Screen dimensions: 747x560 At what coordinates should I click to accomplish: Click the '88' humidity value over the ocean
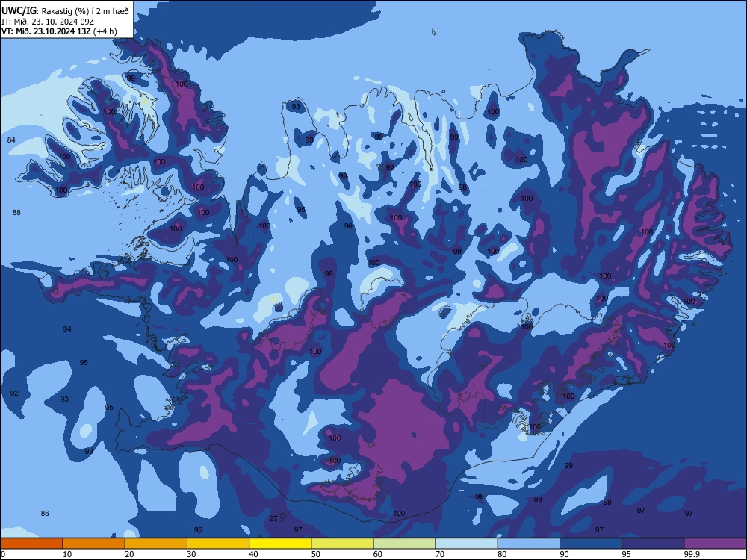[16, 212]
